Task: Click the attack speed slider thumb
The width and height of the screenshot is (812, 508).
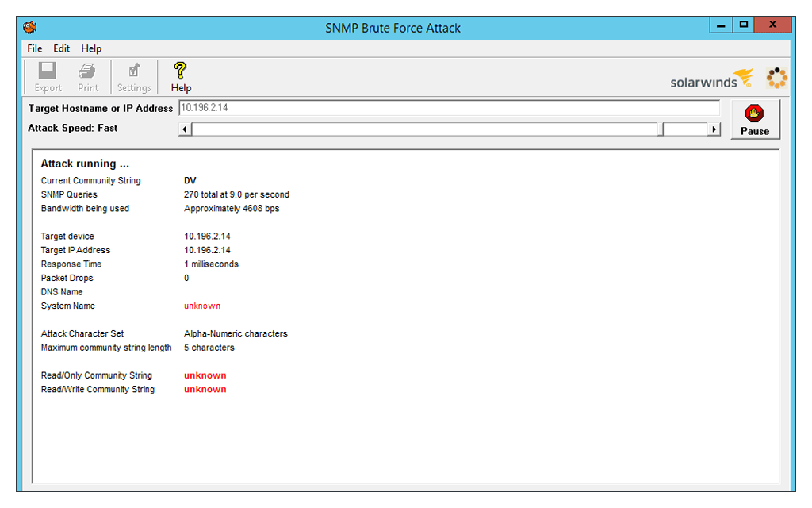Action: (661, 129)
